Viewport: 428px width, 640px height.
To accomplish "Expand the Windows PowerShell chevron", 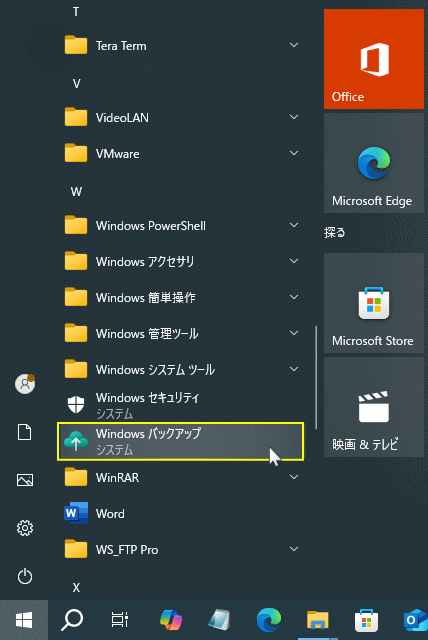I will point(294,225).
